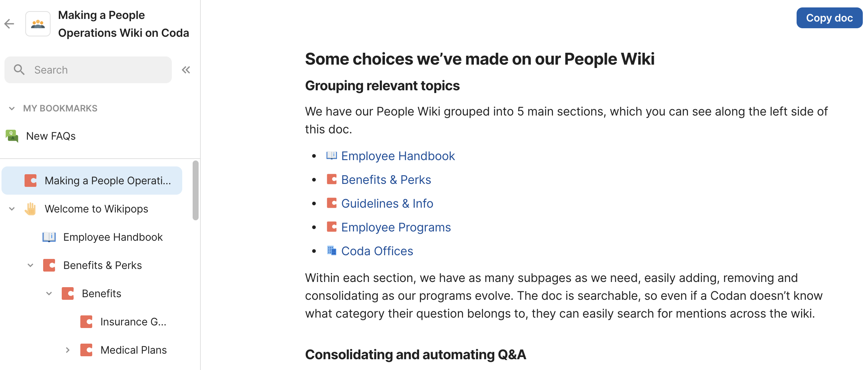The image size is (868, 370).
Task: Click the back arrow icon
Action: click(x=9, y=24)
